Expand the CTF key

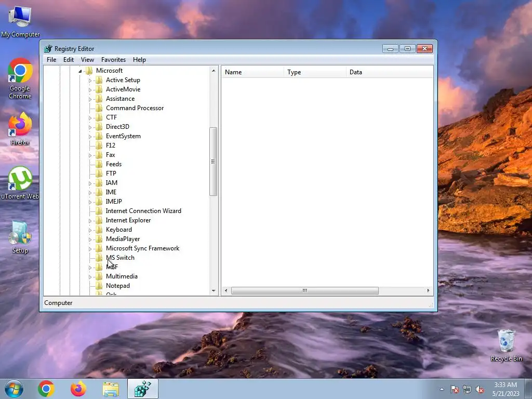[90, 118]
